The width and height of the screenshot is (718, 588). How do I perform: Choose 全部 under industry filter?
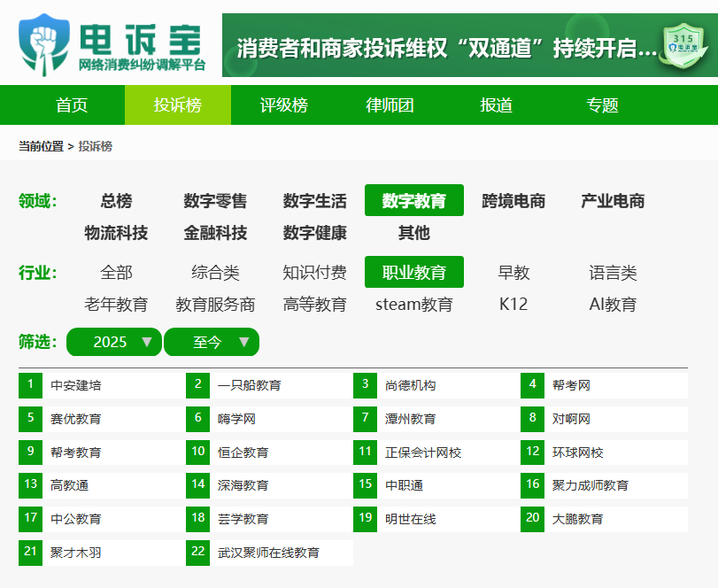(116, 273)
